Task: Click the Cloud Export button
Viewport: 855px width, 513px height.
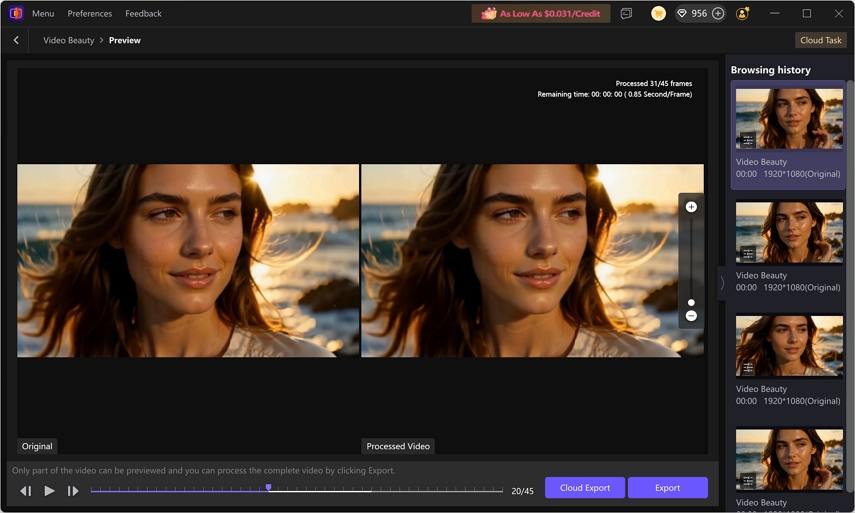Action: click(585, 488)
